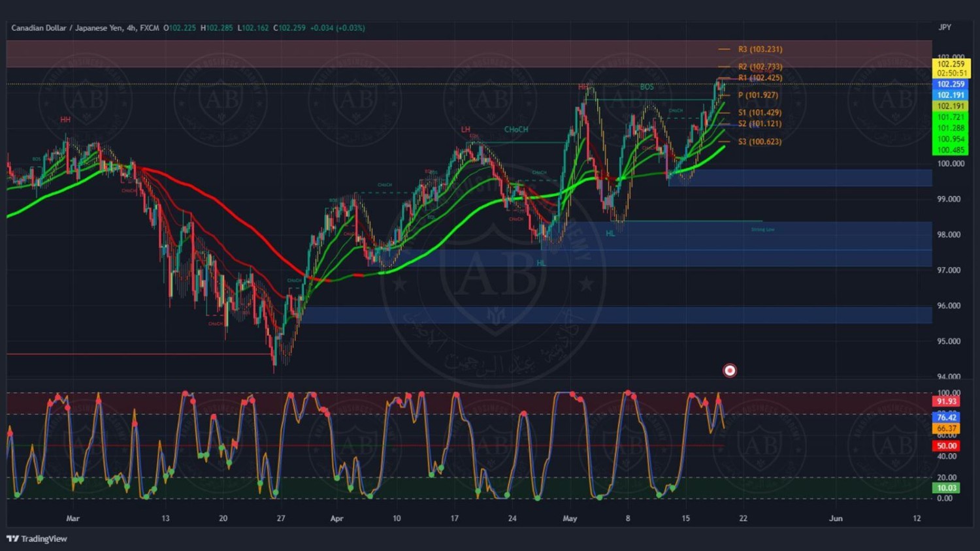This screenshot has height=551, width=980.
Task: Click the TradingView logo at bottom left
Action: point(37,539)
